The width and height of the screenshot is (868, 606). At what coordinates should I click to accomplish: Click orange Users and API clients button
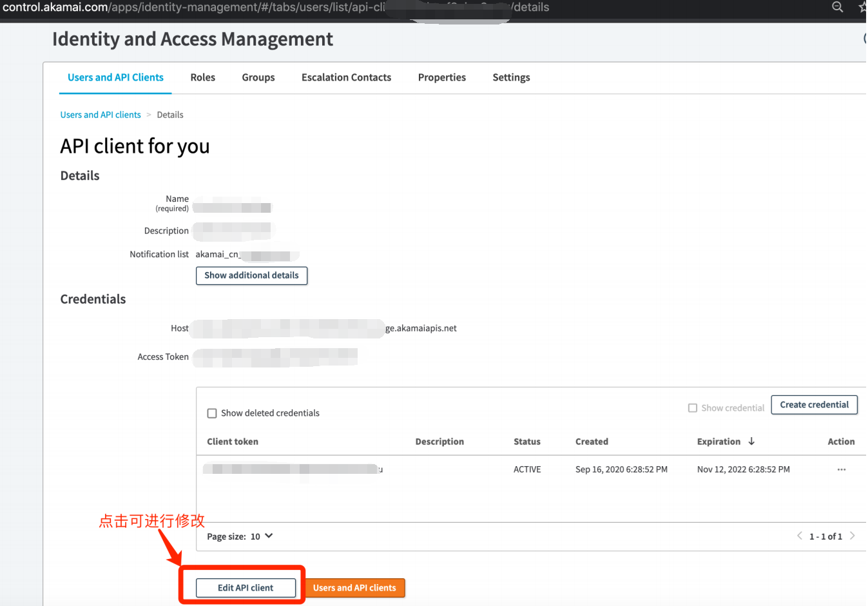tap(354, 588)
